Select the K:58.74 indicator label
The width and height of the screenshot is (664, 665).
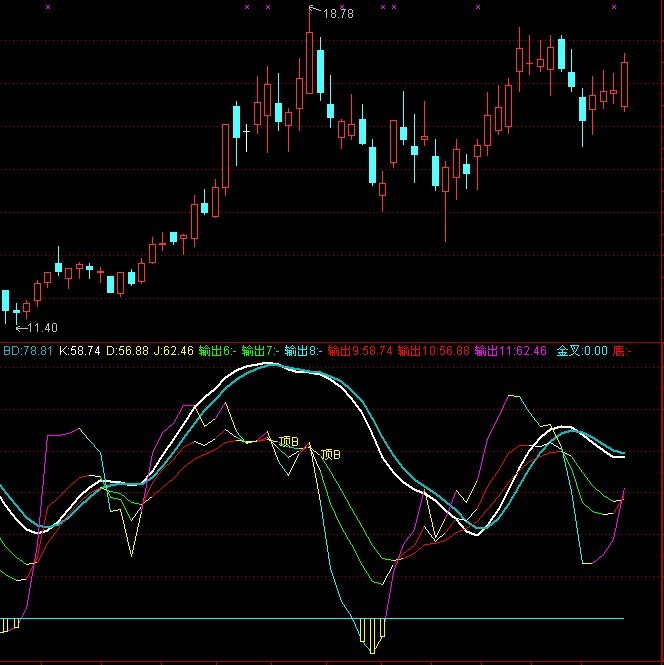(x=80, y=351)
